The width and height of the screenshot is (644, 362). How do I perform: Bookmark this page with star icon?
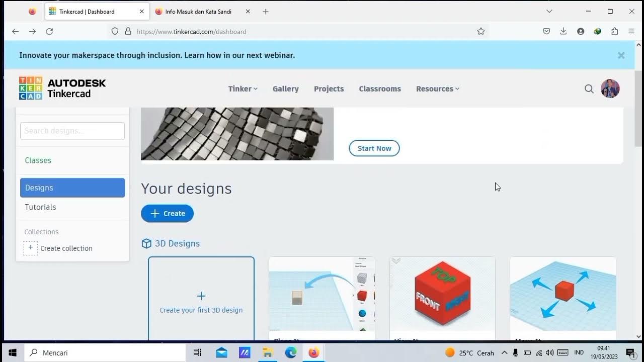pyautogui.click(x=481, y=31)
